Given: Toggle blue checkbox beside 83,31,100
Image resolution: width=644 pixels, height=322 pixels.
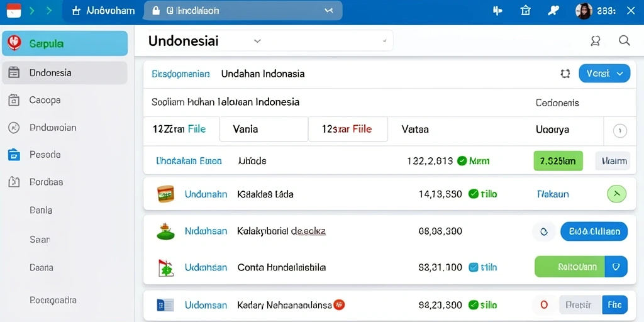Looking at the screenshot, I should (x=473, y=267).
